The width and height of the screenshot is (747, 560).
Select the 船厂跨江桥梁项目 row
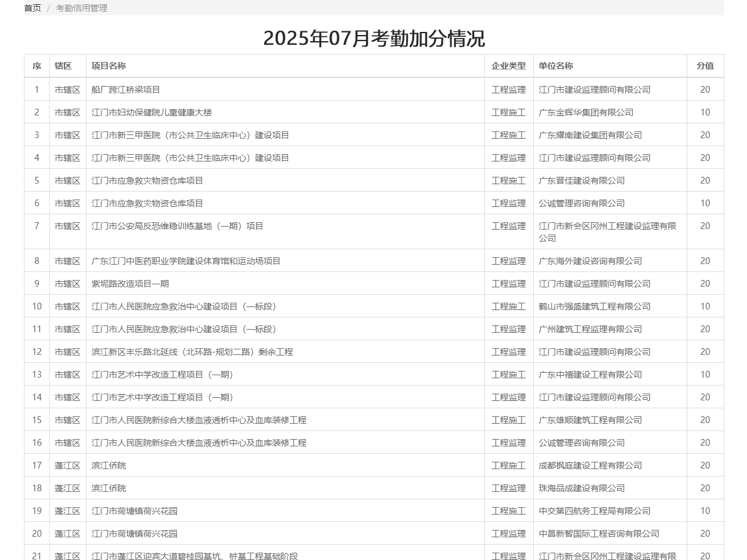(126, 90)
